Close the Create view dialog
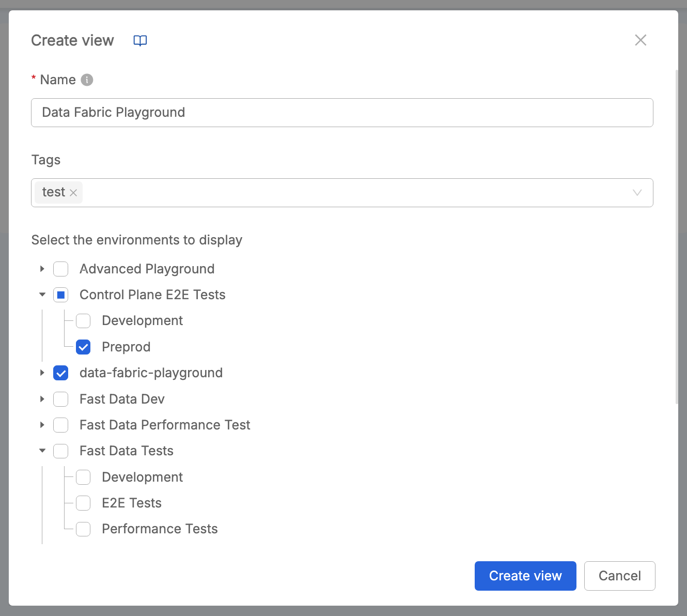Screen dimensions: 687x616 click(x=641, y=40)
